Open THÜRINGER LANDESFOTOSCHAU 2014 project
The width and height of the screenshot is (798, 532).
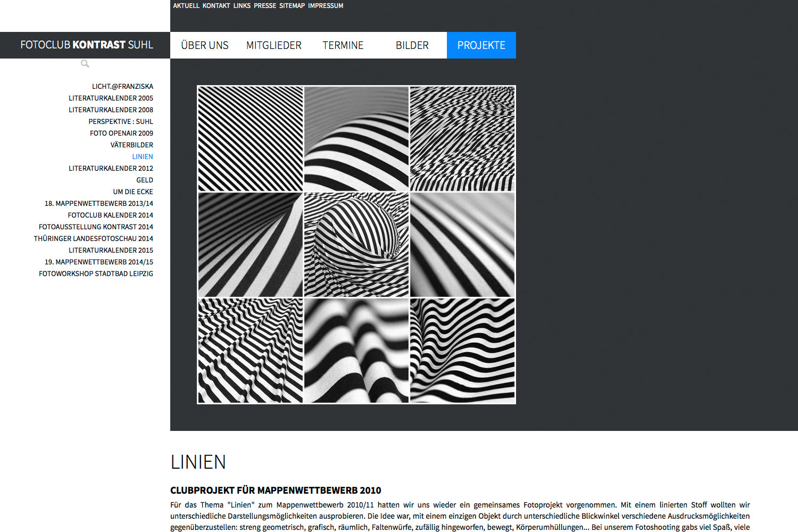93,238
